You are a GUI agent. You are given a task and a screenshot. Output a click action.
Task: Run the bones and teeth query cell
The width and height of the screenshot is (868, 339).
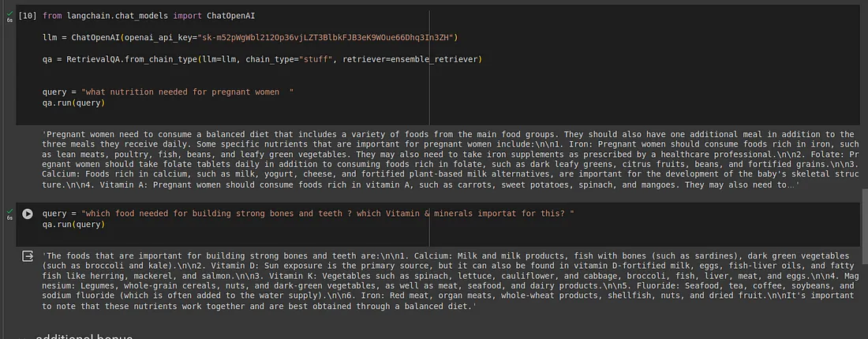(27, 214)
